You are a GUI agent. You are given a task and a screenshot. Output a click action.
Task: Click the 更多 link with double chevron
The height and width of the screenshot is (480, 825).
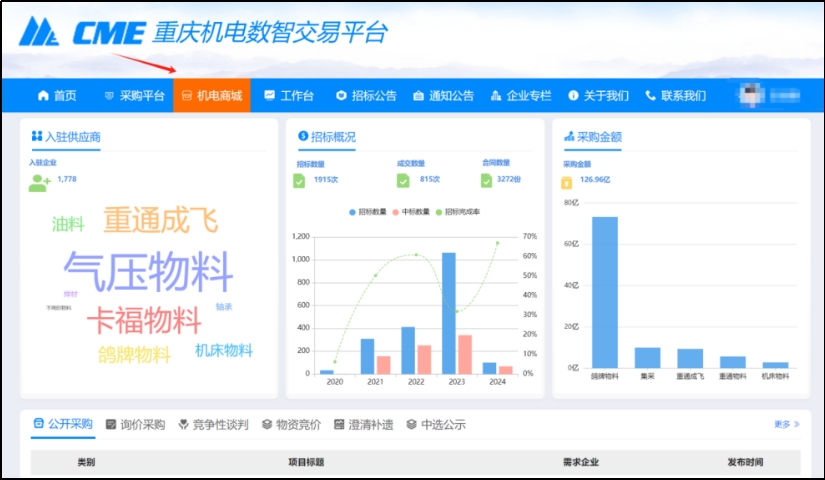click(786, 424)
